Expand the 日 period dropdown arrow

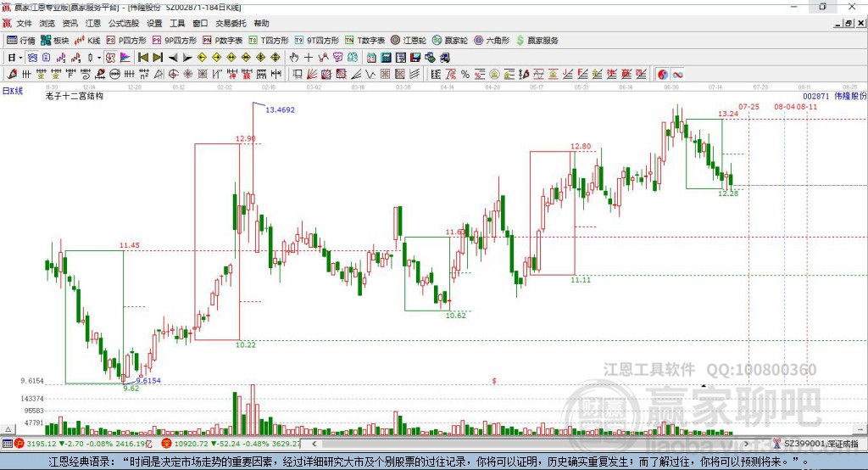(x=20, y=58)
